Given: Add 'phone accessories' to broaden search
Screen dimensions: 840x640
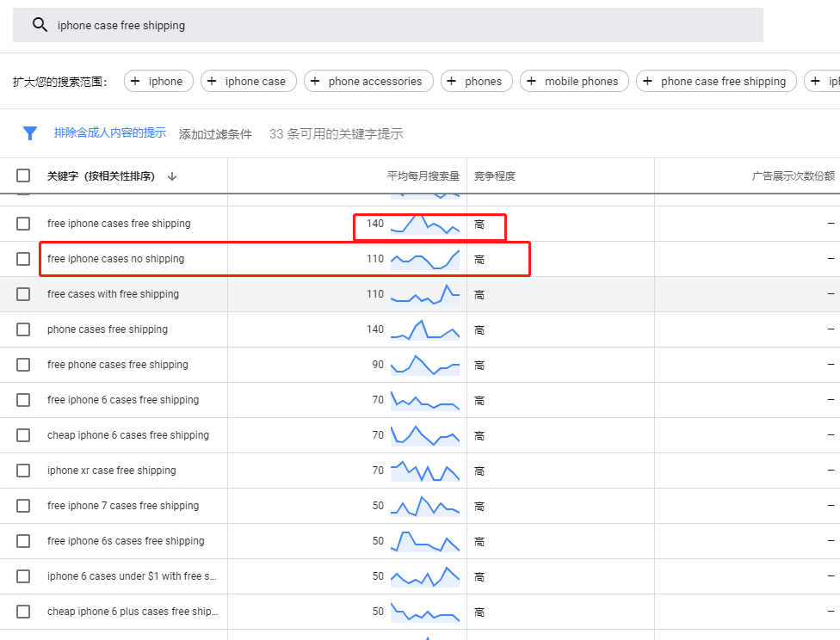Looking at the screenshot, I should [x=368, y=81].
